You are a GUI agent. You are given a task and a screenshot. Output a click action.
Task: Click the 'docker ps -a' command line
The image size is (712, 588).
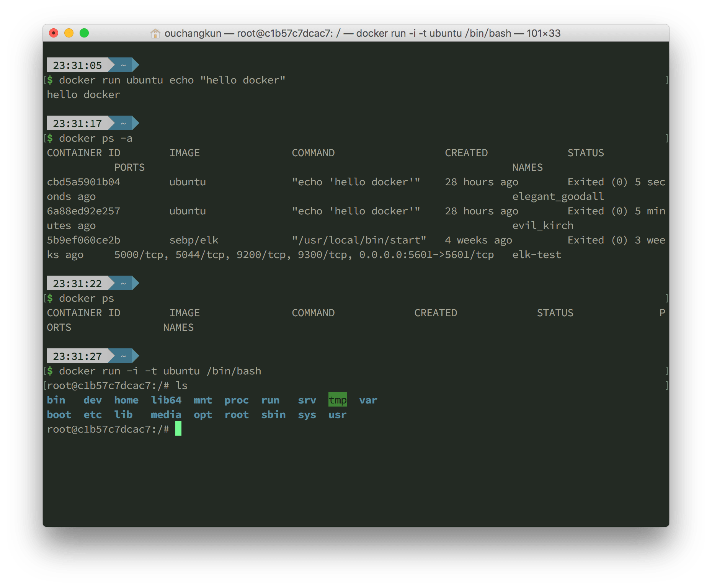[96, 138]
